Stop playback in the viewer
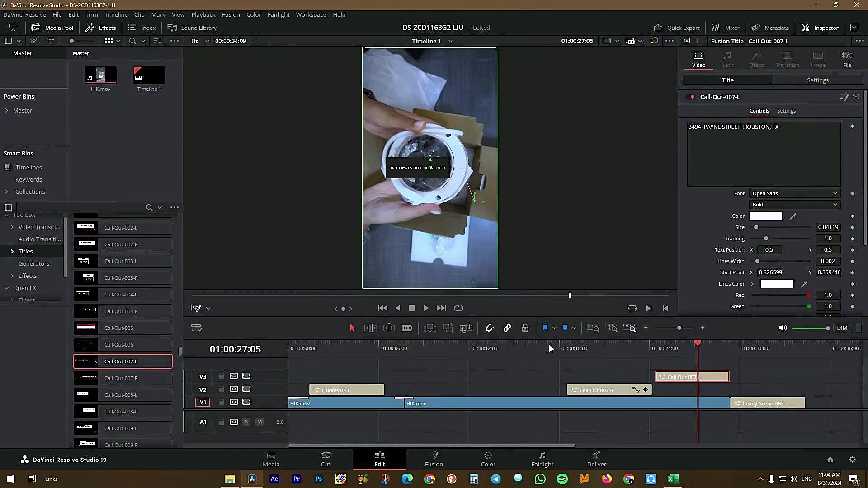The width and height of the screenshot is (868, 488). point(412,308)
